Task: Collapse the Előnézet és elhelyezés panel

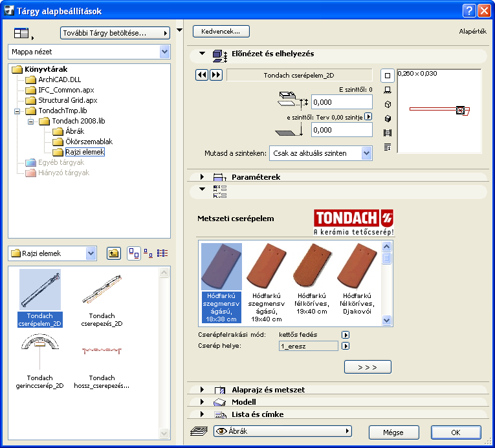Action: pyautogui.click(x=202, y=54)
